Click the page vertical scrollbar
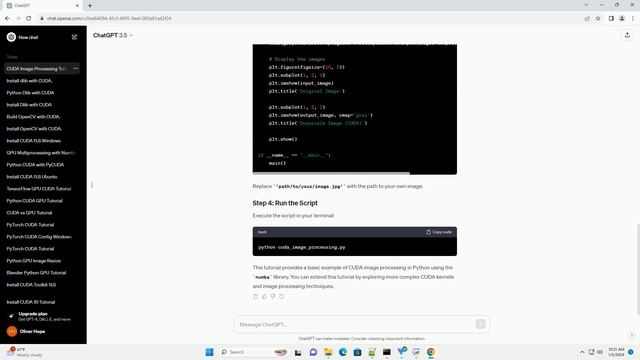 638,269
